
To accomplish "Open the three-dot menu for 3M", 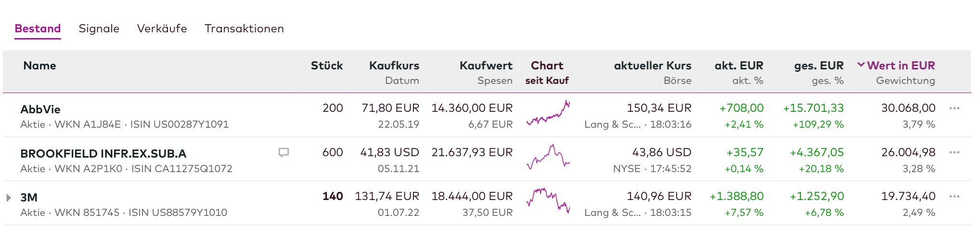I will 954,197.
